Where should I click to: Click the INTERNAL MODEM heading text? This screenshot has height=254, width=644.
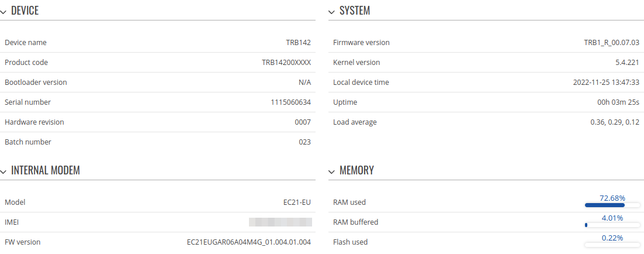45,171
